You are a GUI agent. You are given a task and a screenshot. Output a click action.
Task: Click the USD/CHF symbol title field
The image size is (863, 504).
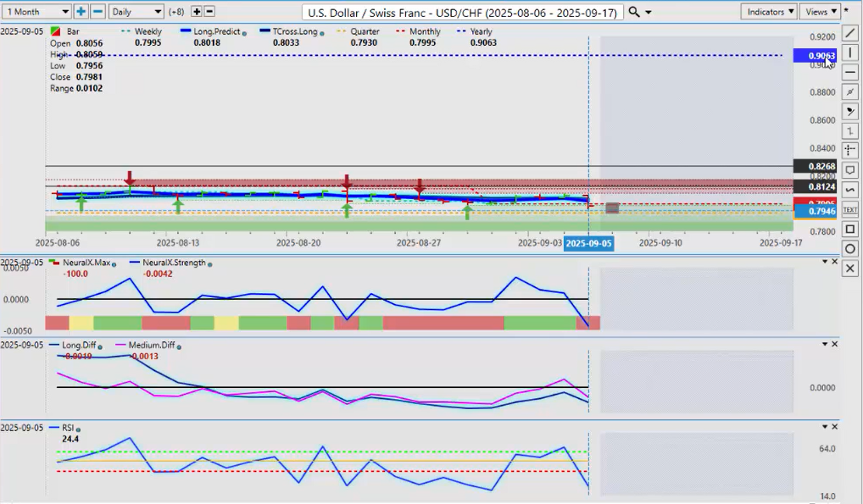pyautogui.click(x=463, y=12)
